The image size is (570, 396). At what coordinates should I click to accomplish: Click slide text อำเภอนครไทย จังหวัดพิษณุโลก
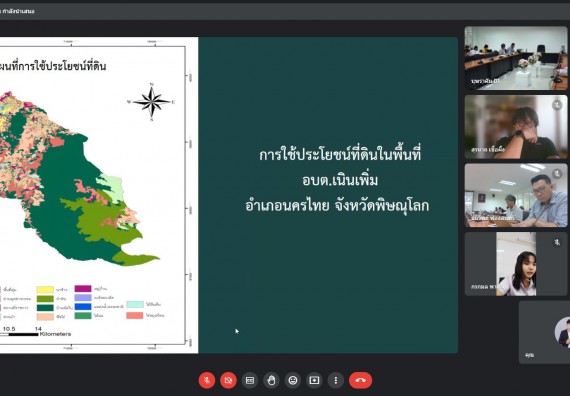337,205
